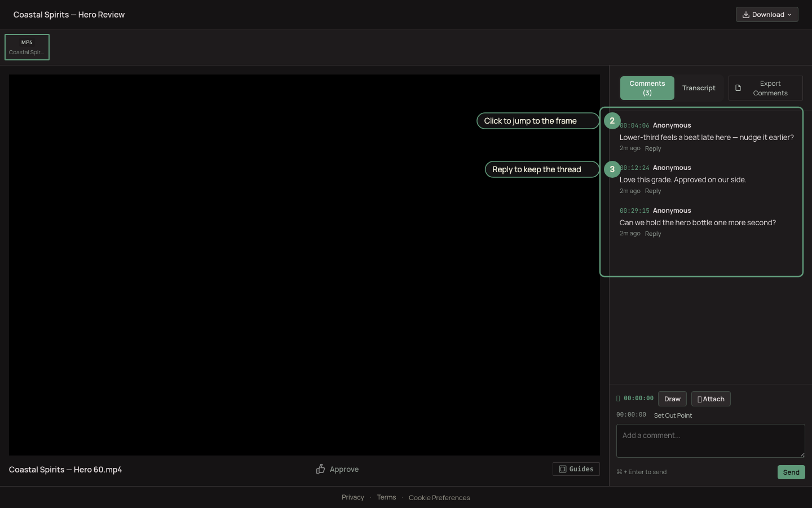
Task: Select the Coastal Spir... MP4 thumbnail
Action: pos(27,47)
